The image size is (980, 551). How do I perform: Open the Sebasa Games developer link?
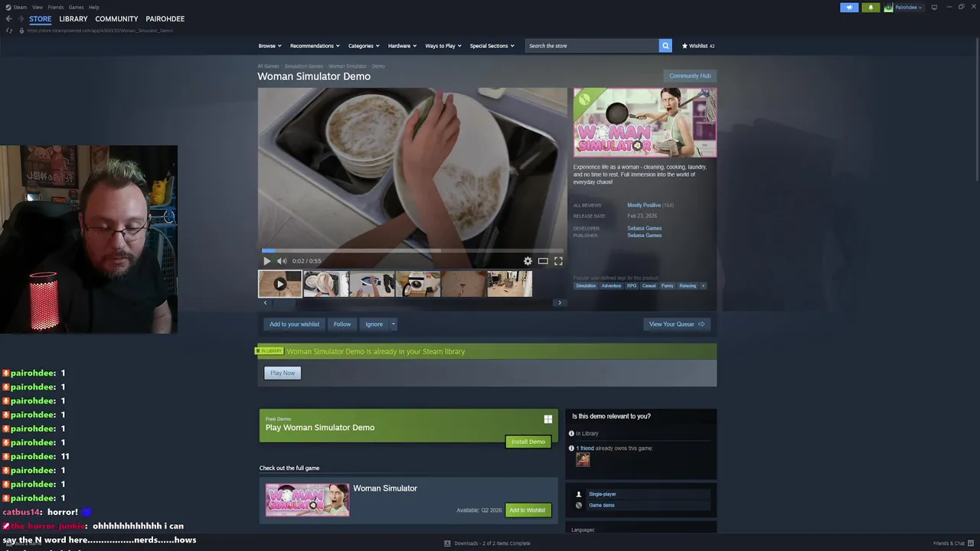(x=645, y=228)
